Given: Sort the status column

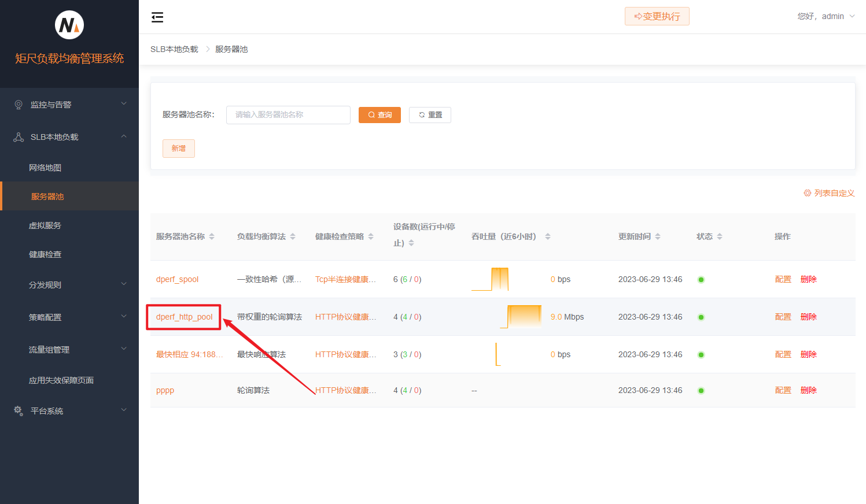Looking at the screenshot, I should (x=720, y=236).
